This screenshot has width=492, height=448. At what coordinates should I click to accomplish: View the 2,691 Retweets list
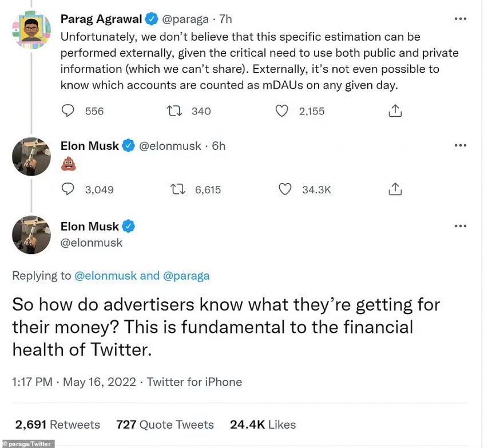57,425
